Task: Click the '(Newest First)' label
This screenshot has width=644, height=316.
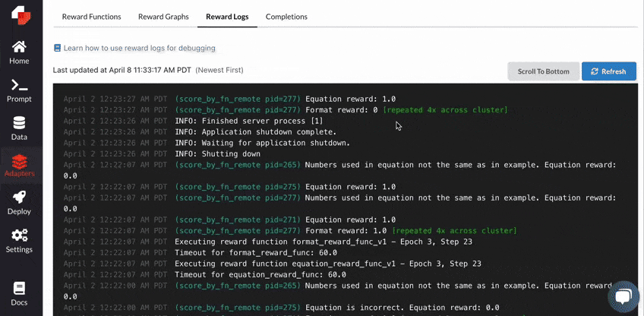Action: pyautogui.click(x=219, y=70)
